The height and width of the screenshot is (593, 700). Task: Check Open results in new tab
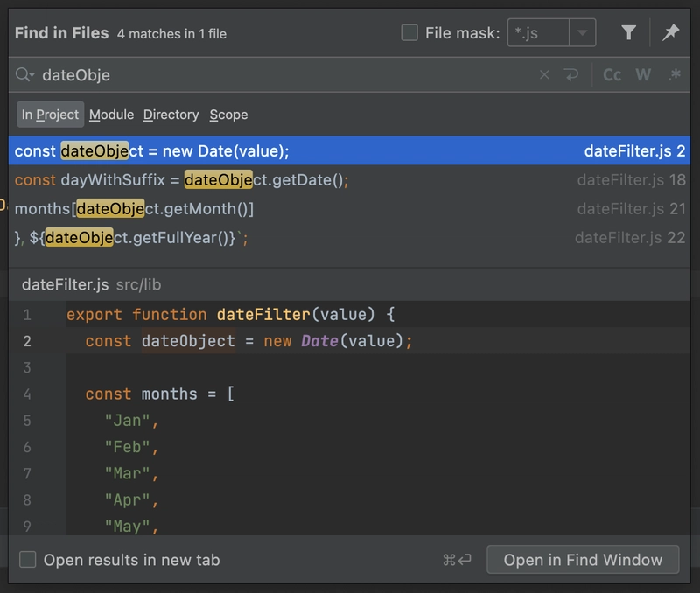click(x=28, y=559)
